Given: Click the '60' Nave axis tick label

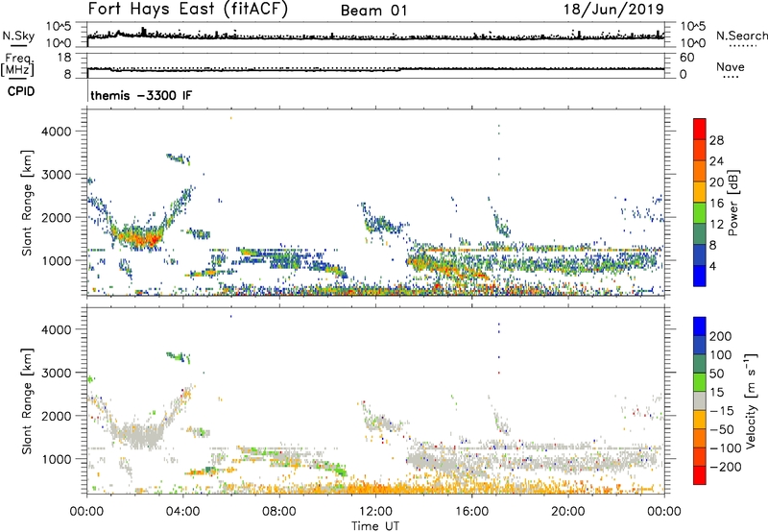Looking at the screenshot, I should pos(686,58).
